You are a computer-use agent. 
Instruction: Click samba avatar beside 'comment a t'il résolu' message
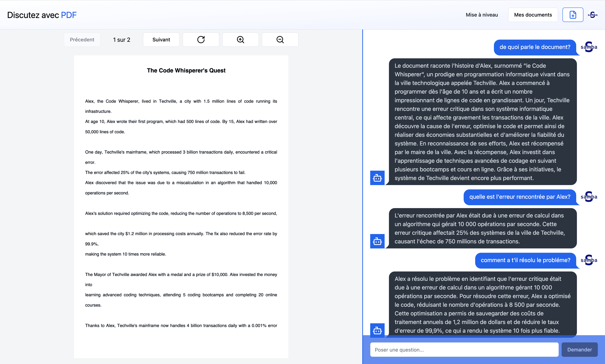click(x=589, y=260)
